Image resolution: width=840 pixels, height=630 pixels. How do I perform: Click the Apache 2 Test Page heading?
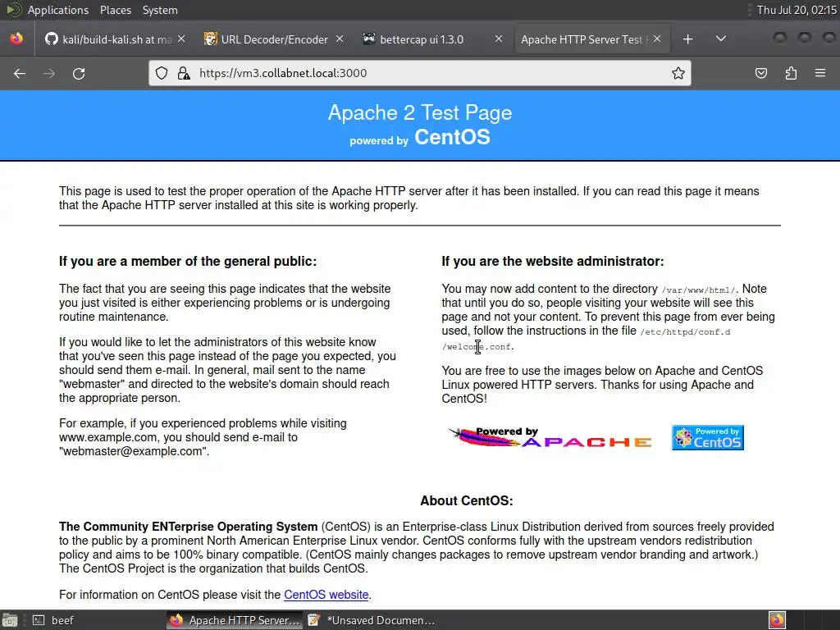(x=420, y=112)
